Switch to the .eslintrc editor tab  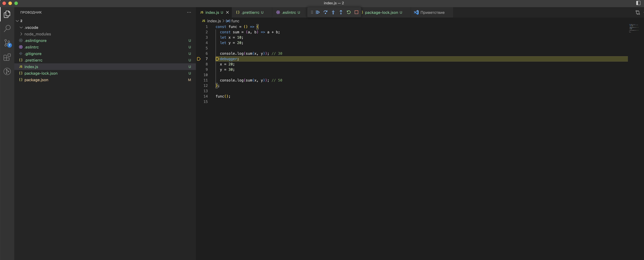pyautogui.click(x=289, y=12)
